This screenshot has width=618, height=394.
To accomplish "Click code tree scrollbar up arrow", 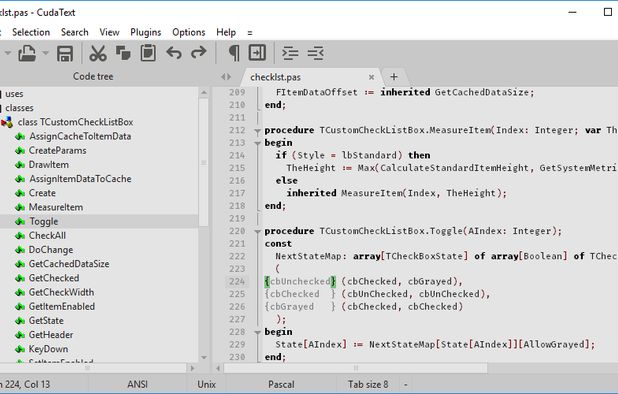I will [204, 93].
